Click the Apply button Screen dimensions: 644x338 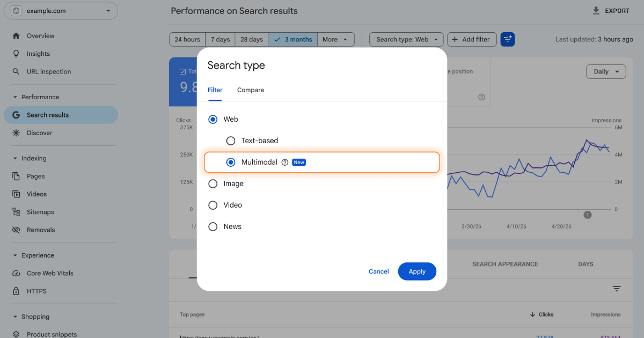pos(417,271)
